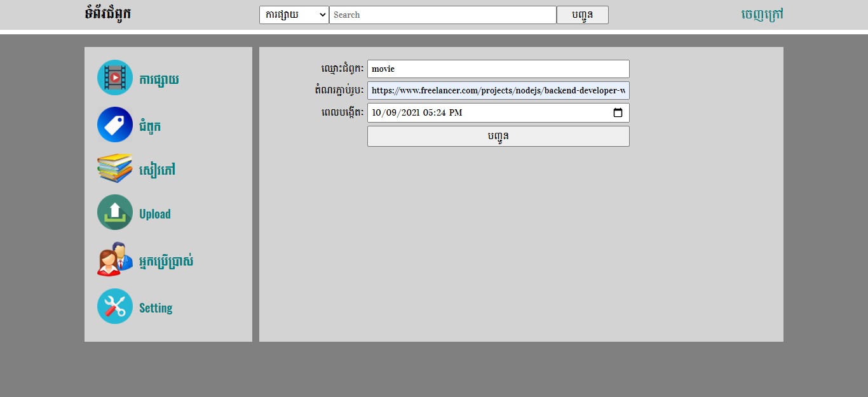Click the date field 10/09/2021 05:24 PM

point(498,112)
